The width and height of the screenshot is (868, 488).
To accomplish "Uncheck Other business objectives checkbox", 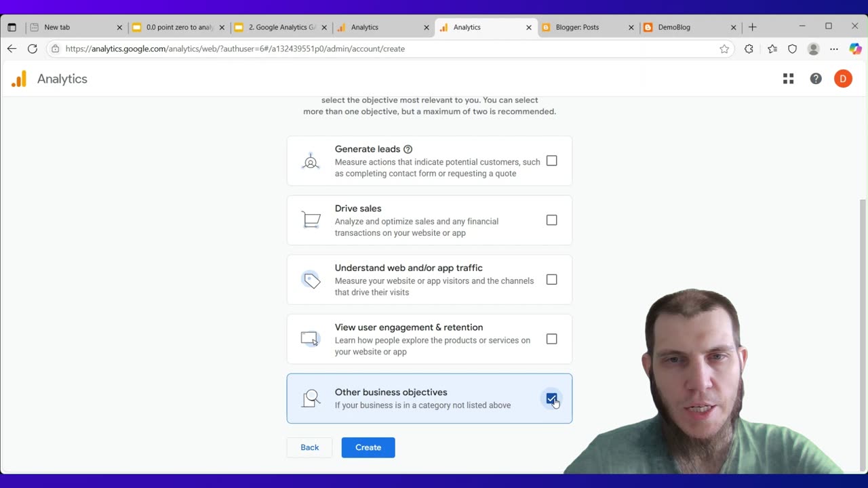I will (x=551, y=399).
